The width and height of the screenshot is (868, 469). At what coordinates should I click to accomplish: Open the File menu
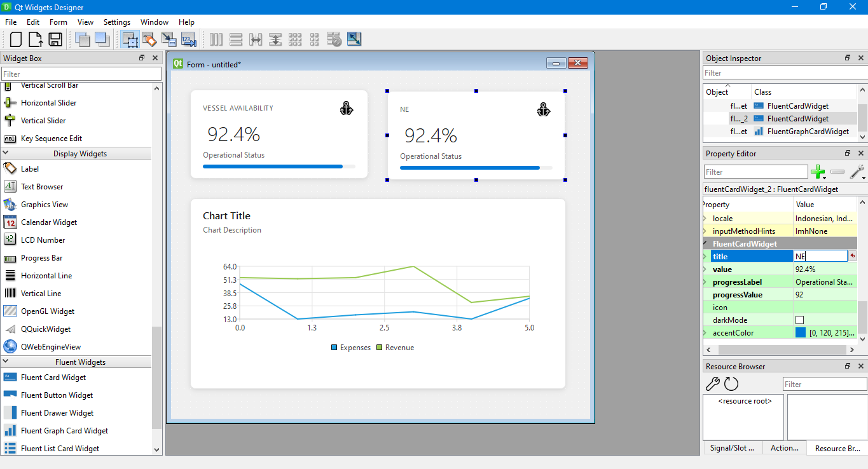[x=11, y=22]
